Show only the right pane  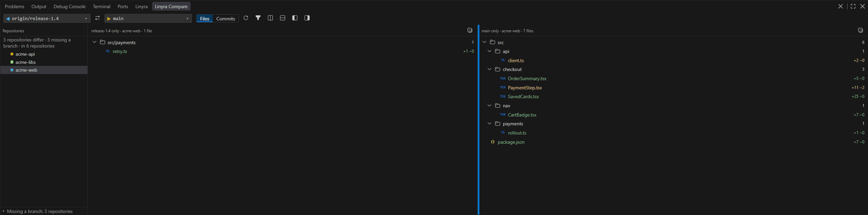click(307, 18)
